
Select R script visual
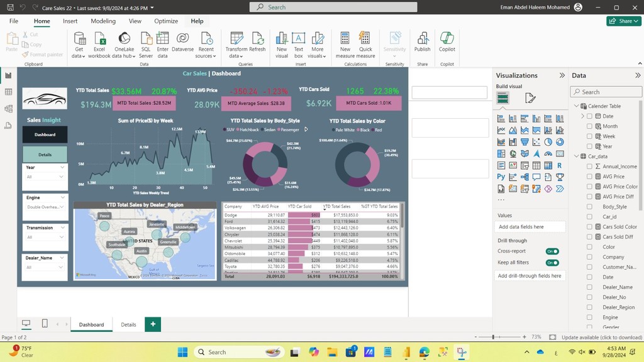coord(560,165)
